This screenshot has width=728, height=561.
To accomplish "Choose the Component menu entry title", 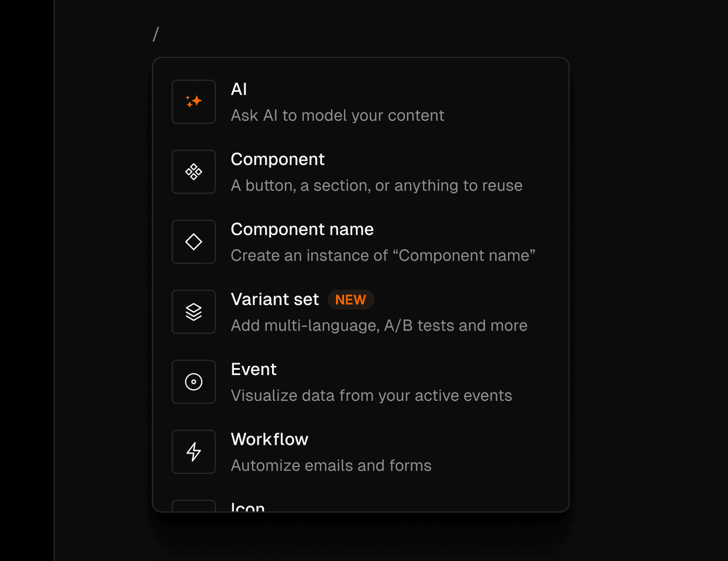I will (x=277, y=160).
